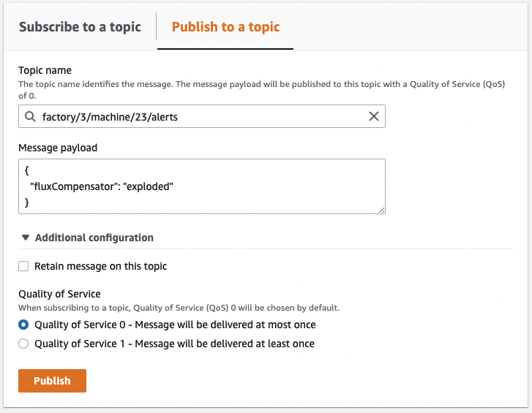Open the Publish to a topic tab
This screenshot has height=413, width=532.
pyautogui.click(x=225, y=27)
